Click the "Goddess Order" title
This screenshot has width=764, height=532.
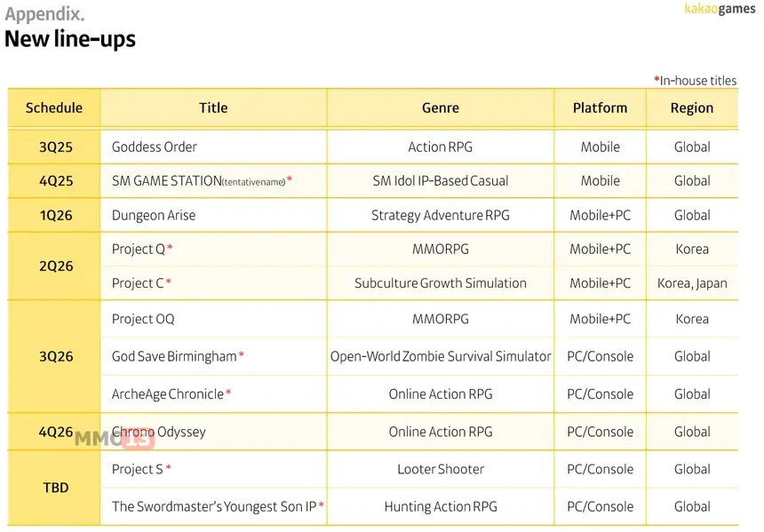(155, 147)
